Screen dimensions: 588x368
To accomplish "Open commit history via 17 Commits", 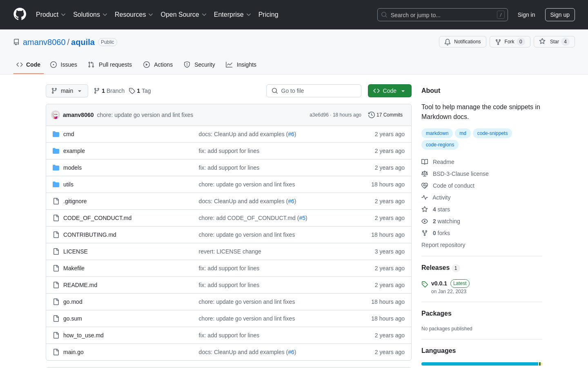I will pyautogui.click(x=385, y=115).
